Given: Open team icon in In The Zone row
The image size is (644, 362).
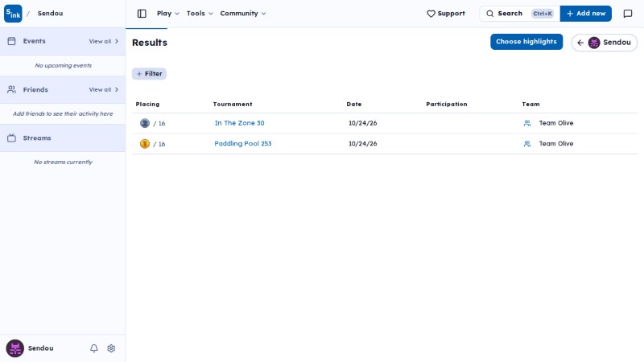Looking at the screenshot, I should (527, 123).
